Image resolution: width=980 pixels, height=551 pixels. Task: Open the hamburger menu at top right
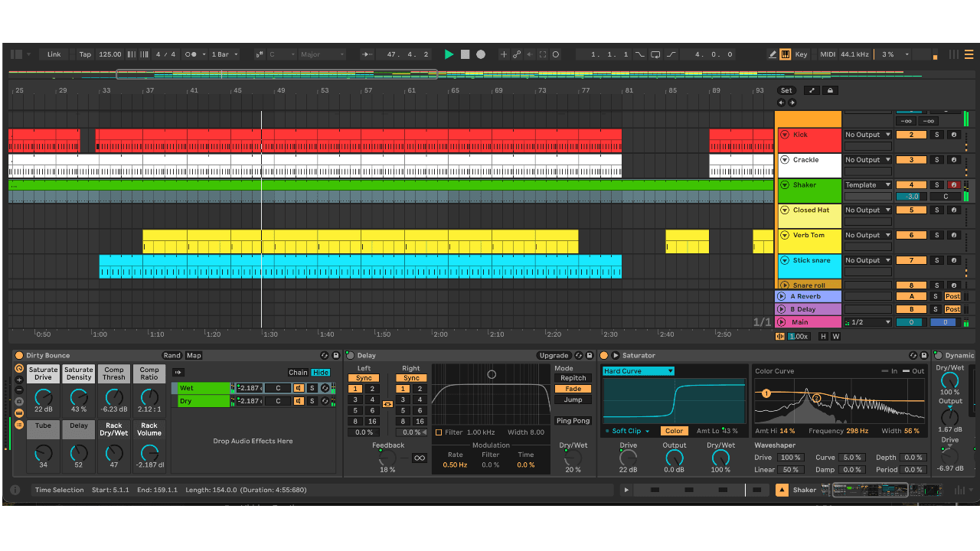click(969, 54)
